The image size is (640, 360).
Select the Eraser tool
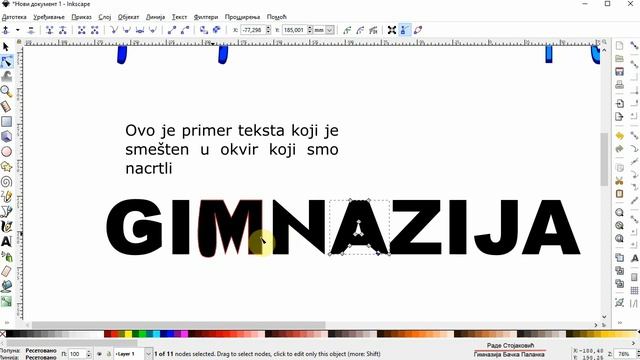(x=6, y=271)
